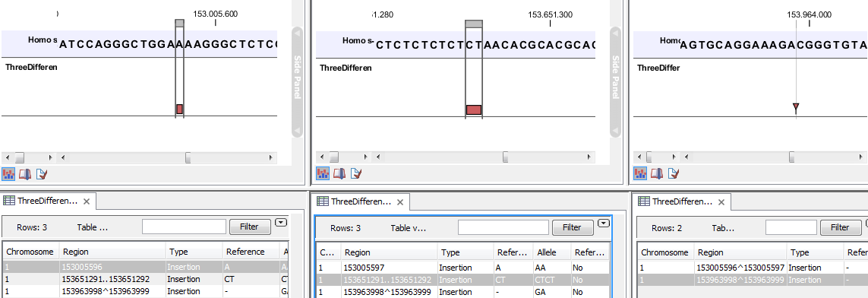Open the book-shaped view icon in left panel

click(x=25, y=174)
